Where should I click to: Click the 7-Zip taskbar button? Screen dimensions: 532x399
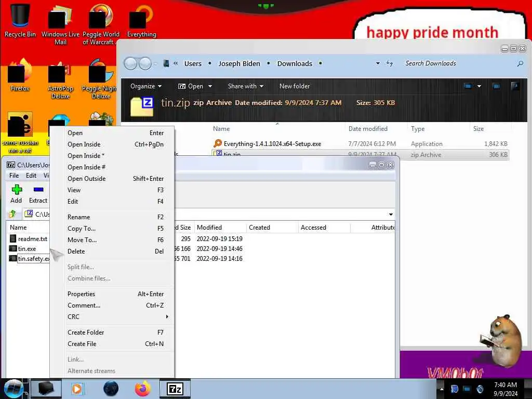pos(175,389)
